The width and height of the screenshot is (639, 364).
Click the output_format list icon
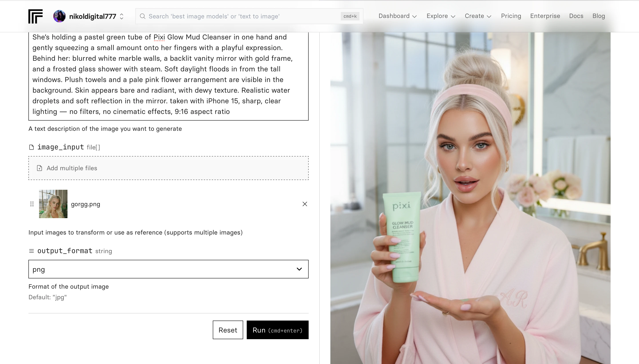click(x=32, y=251)
